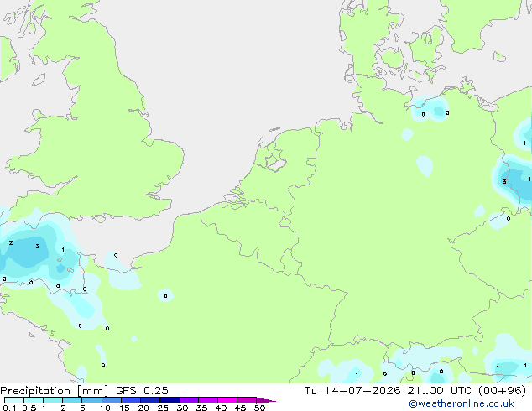532x411 pixels.
Task: Click the 2–5 mm legend swatch
Action: [x=72, y=400]
